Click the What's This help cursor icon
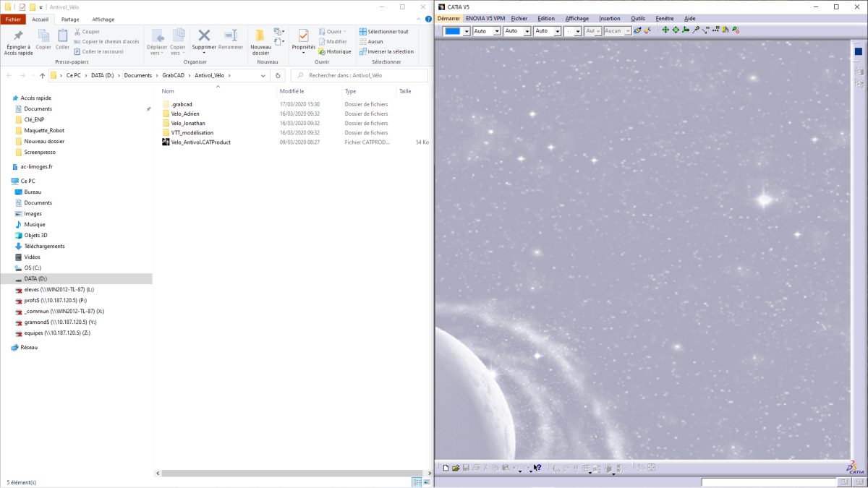 [x=537, y=468]
